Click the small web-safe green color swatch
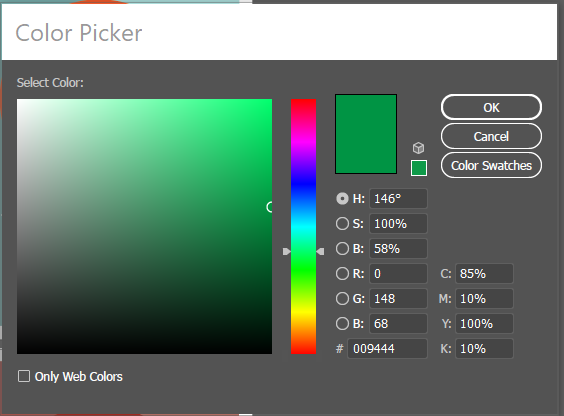 click(419, 168)
